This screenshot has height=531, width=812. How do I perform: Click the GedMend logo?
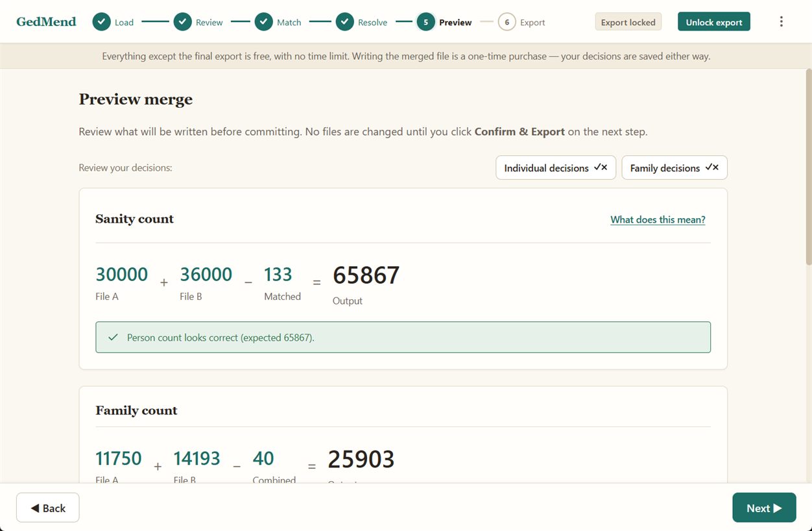point(46,22)
